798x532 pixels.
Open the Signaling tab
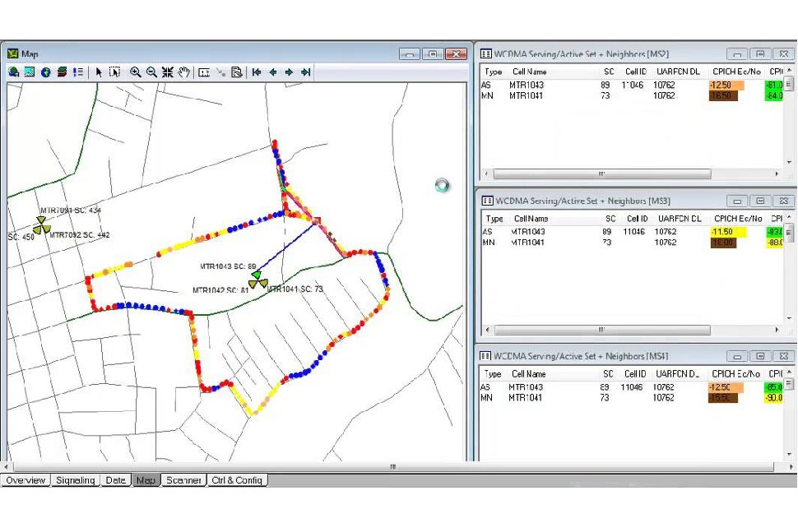76,480
